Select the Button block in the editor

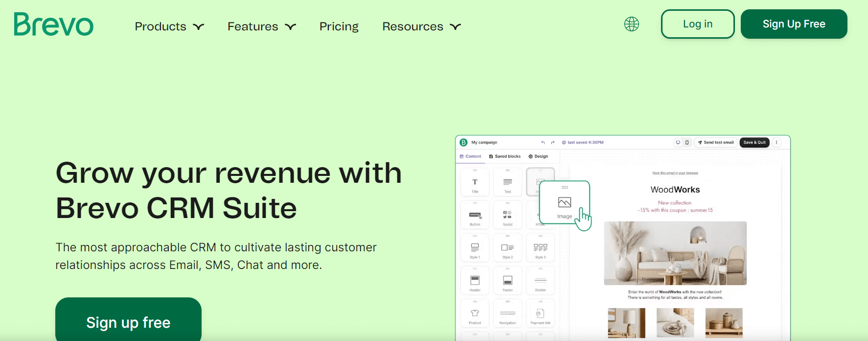click(475, 215)
